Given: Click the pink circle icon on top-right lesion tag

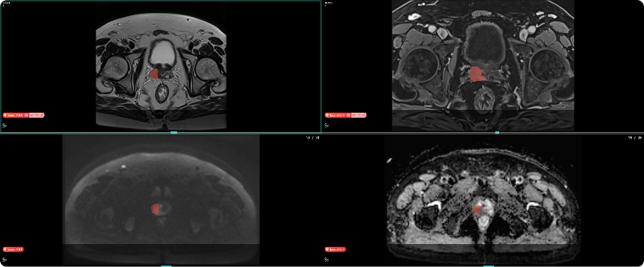Looking at the screenshot, I should tap(349, 115).
